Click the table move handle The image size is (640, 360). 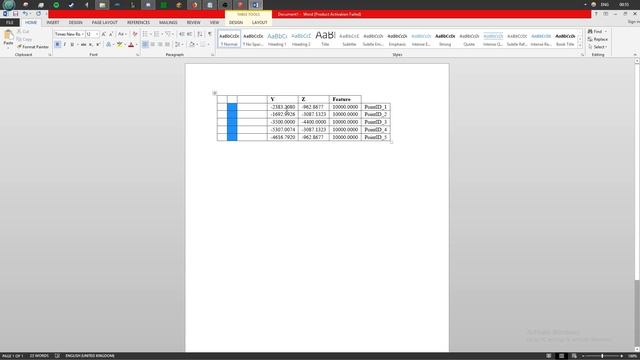215,93
